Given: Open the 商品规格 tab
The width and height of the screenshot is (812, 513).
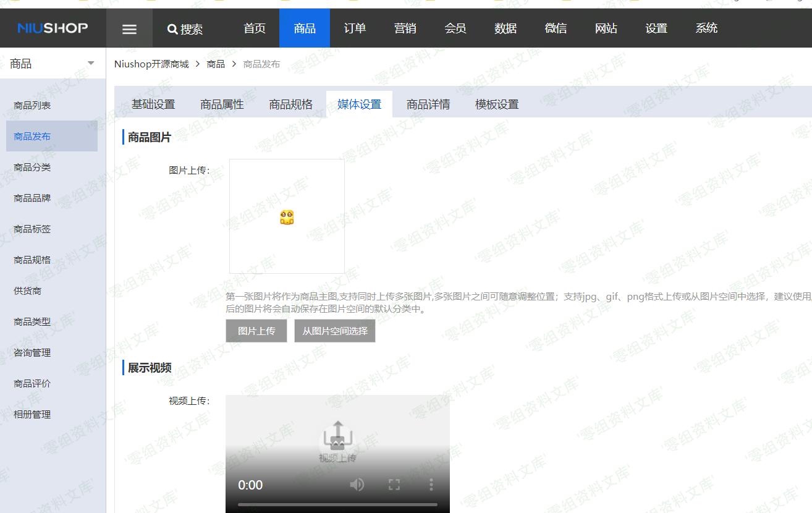Looking at the screenshot, I should click(290, 104).
